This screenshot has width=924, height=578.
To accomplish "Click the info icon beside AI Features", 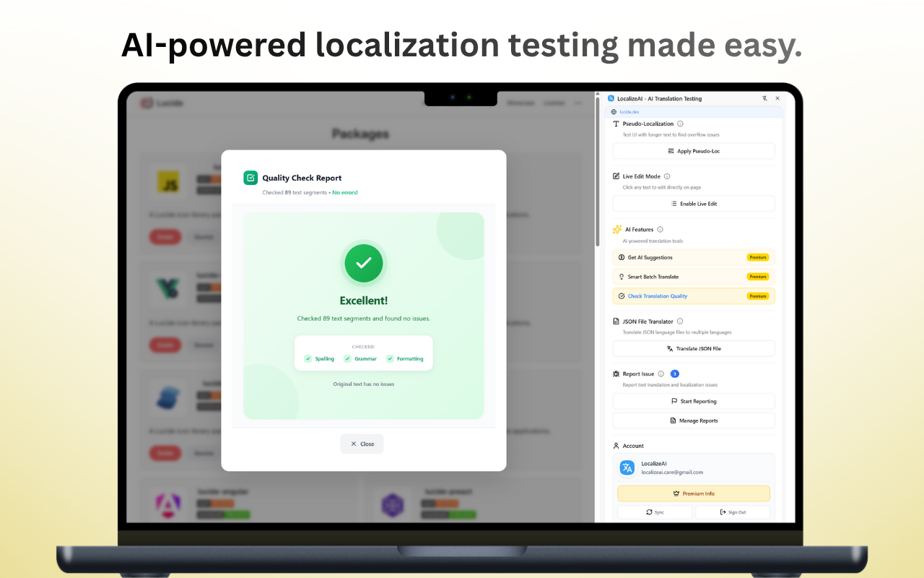I will [x=660, y=230].
